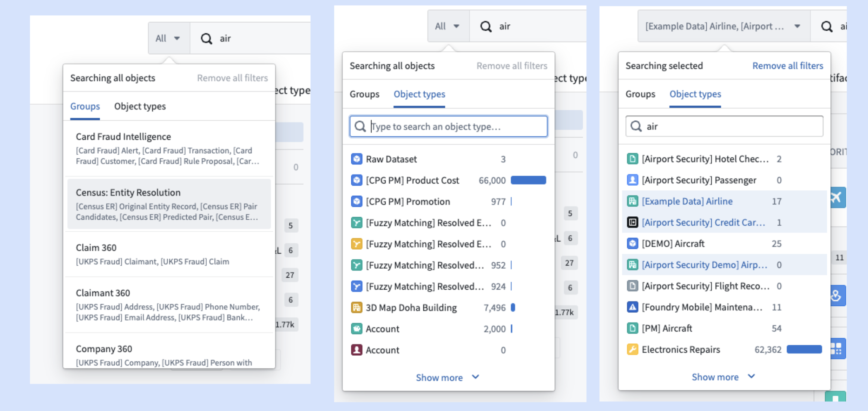Click the [Airport Security] Hotel Check icon
Image resolution: width=868 pixels, height=411 pixels.
632,159
